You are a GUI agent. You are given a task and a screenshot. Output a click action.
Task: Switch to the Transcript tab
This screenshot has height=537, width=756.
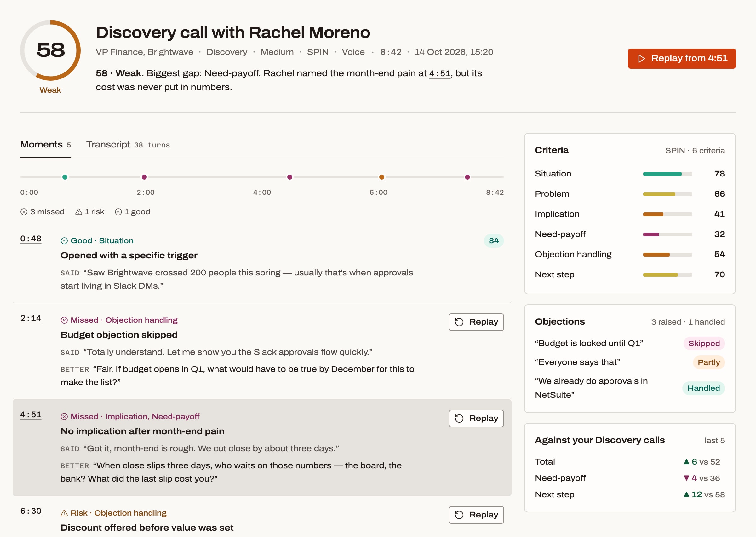[x=128, y=145]
